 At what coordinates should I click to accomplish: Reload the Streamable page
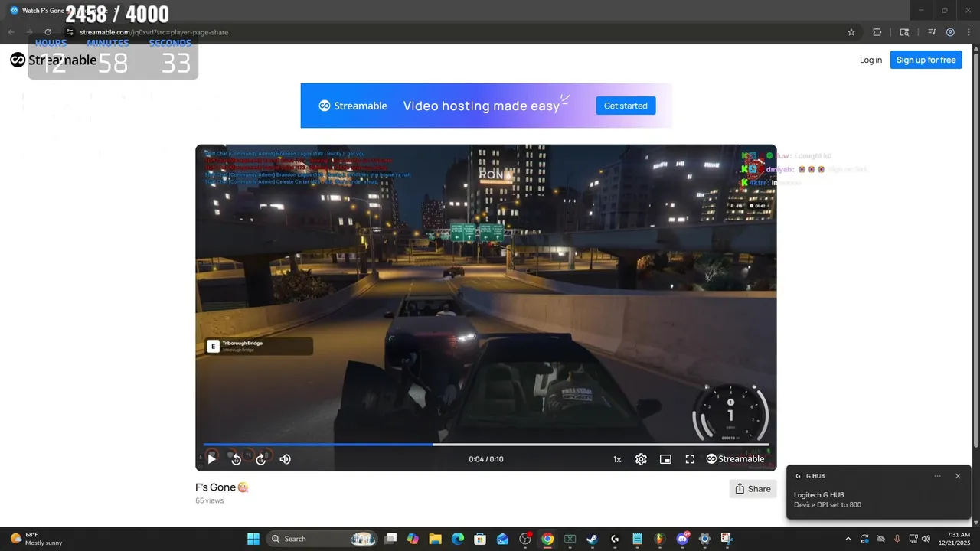47,32
